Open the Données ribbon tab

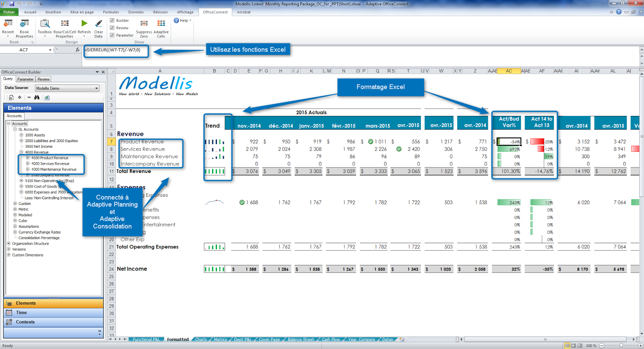pos(136,12)
